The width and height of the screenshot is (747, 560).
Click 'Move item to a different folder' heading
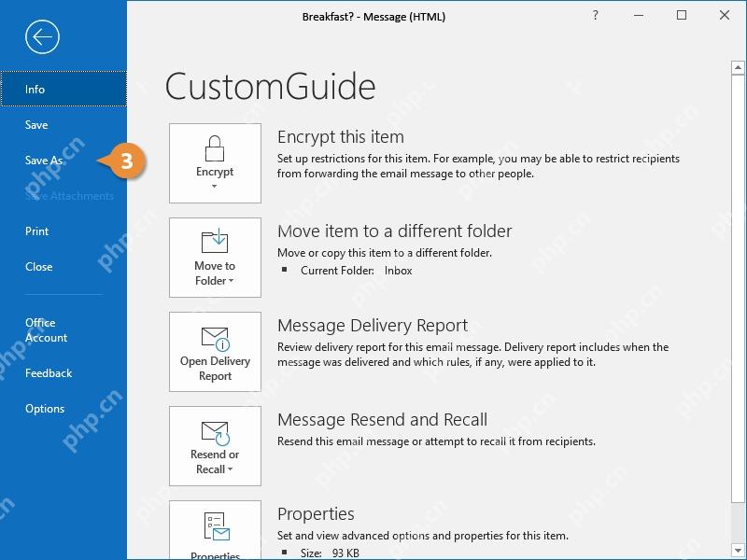pos(394,231)
